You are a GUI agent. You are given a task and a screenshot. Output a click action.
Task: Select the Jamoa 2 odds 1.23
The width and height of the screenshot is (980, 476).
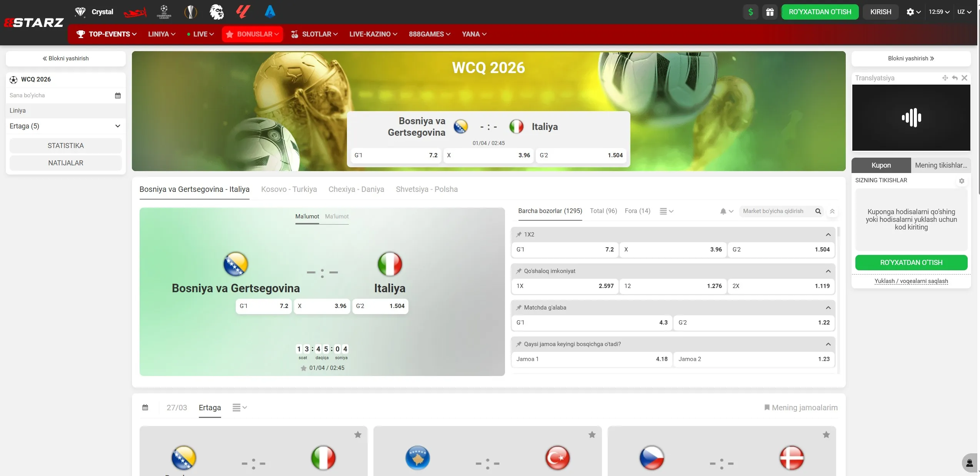coord(754,359)
